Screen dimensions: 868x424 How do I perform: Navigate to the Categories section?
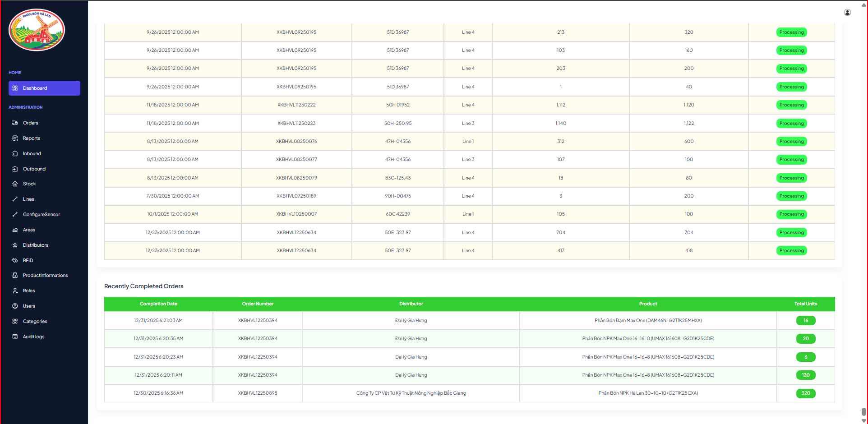pyautogui.click(x=35, y=321)
